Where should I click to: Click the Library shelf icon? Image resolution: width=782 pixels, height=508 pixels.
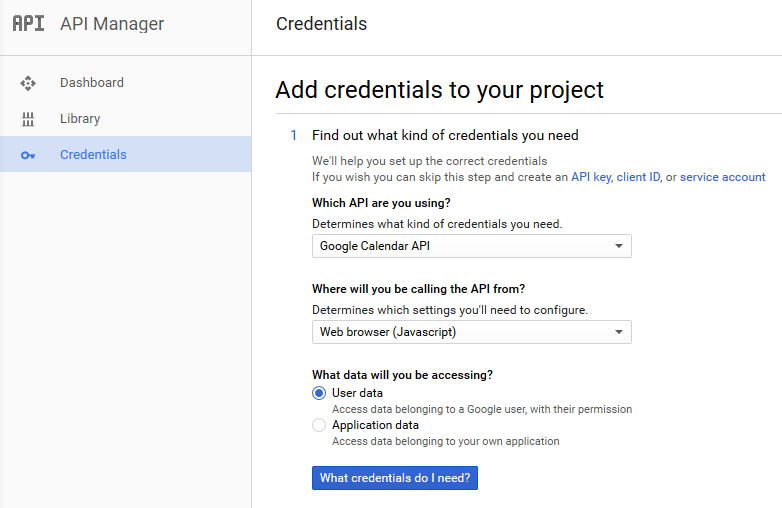(28, 119)
